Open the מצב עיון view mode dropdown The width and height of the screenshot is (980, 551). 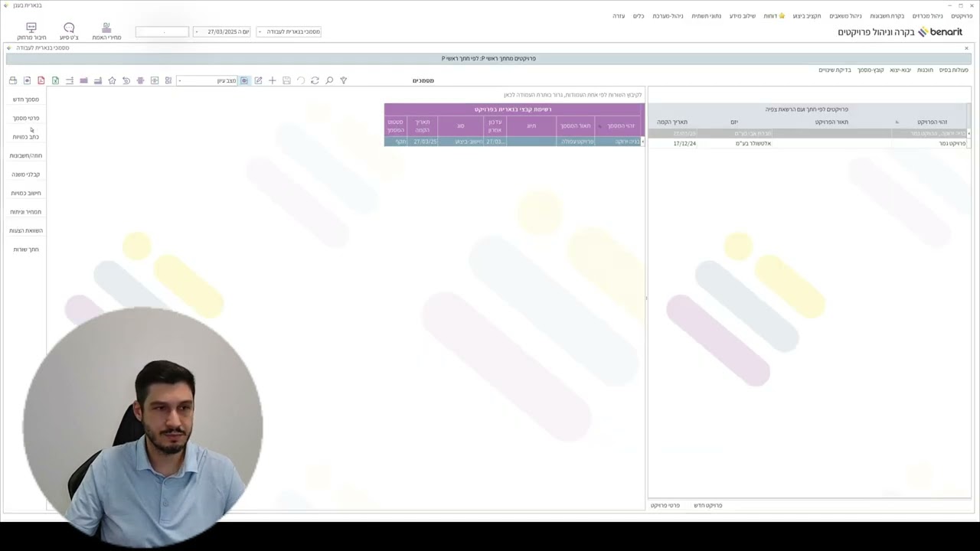pos(207,80)
